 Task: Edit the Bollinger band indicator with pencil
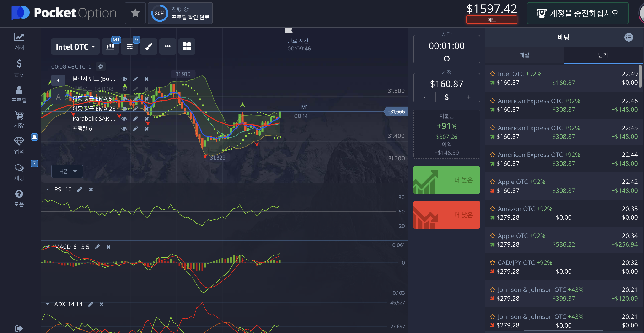[x=135, y=79]
